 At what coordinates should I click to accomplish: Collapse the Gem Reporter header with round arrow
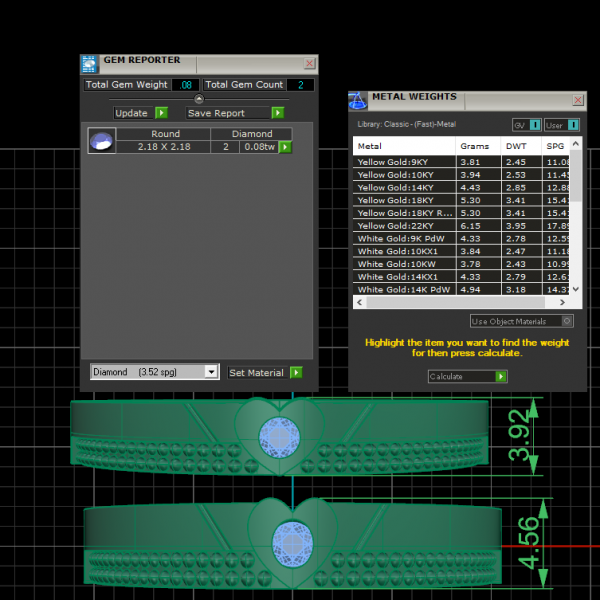point(198,99)
